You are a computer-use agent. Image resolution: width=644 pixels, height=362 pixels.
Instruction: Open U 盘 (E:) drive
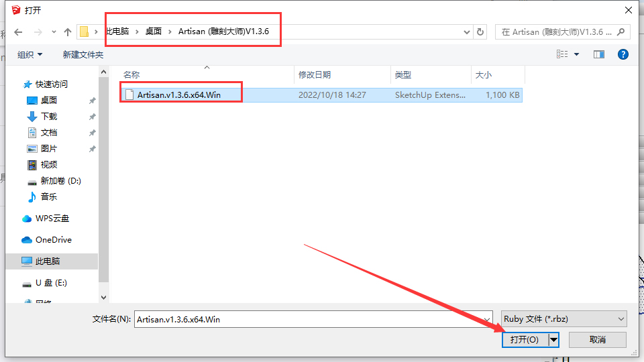52,283
